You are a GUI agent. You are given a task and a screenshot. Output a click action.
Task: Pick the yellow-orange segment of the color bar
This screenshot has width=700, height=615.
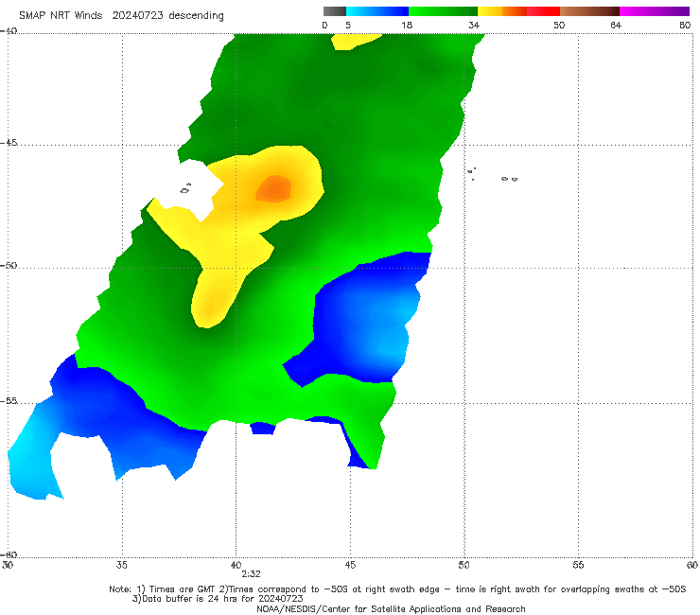(502, 11)
